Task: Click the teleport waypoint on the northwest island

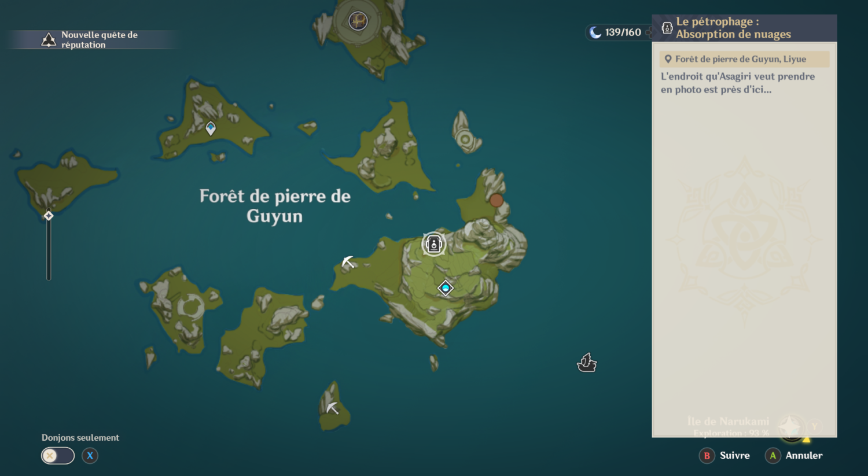Action: (211, 128)
